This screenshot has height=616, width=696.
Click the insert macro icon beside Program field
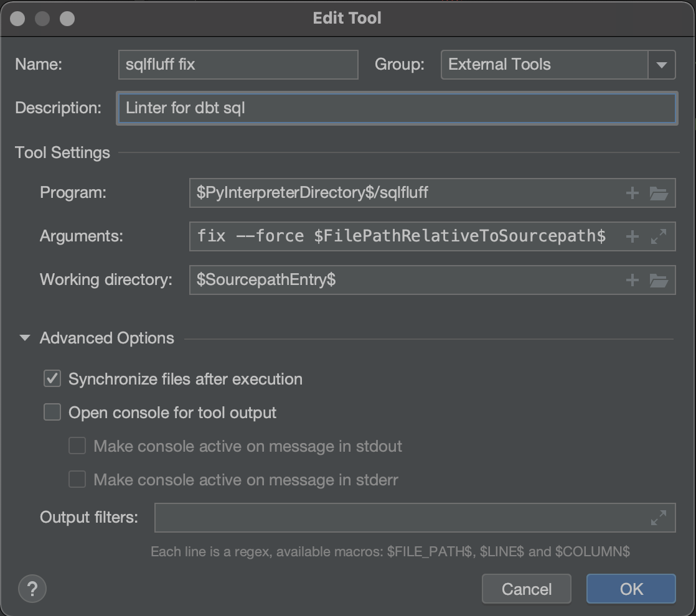pyautogui.click(x=632, y=193)
